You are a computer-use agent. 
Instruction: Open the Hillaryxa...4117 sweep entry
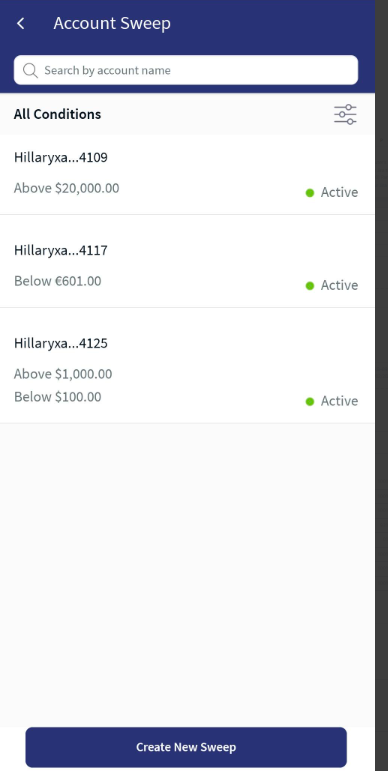pyautogui.click(x=187, y=262)
